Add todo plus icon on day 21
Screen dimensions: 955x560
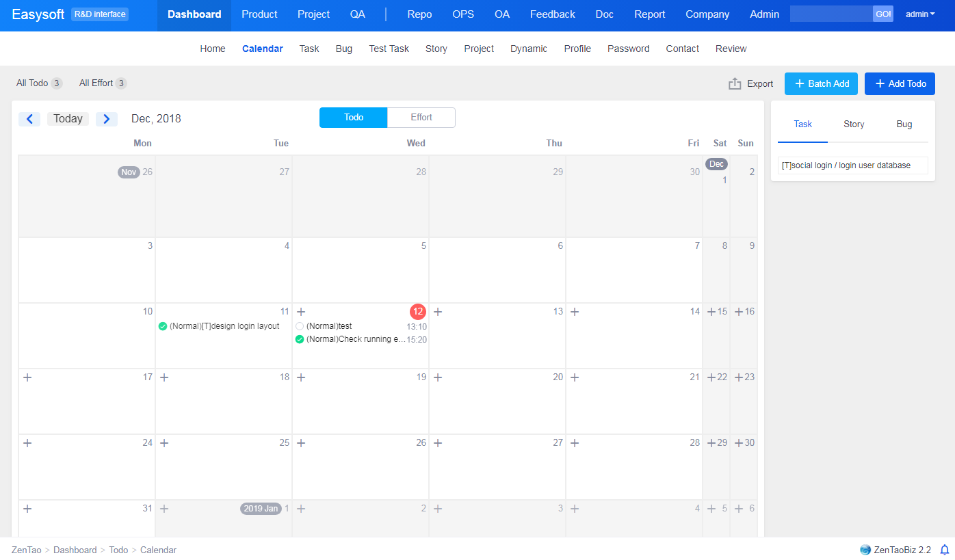[x=575, y=377]
